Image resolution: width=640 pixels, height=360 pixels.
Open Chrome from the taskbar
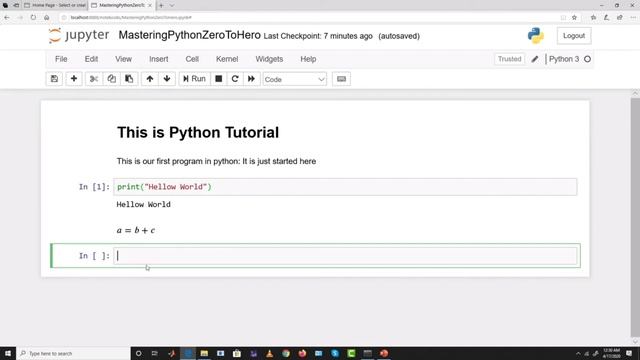click(286, 353)
